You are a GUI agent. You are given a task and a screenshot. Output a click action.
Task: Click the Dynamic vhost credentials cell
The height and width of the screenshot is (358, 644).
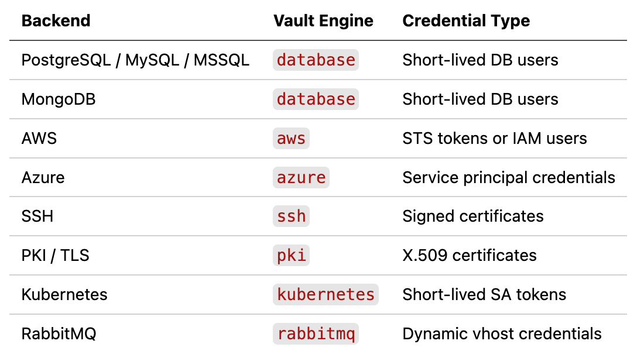(502, 334)
